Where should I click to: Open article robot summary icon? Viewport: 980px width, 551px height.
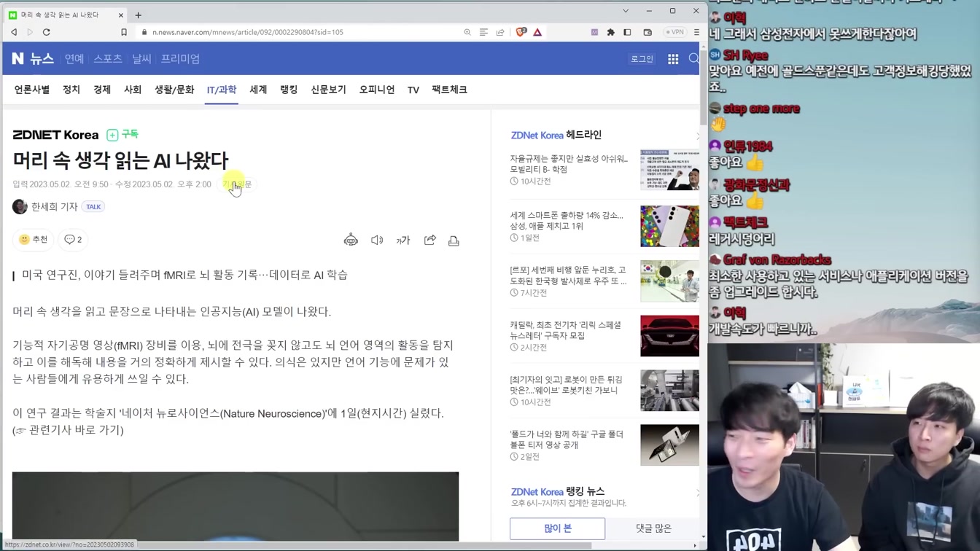(x=351, y=240)
